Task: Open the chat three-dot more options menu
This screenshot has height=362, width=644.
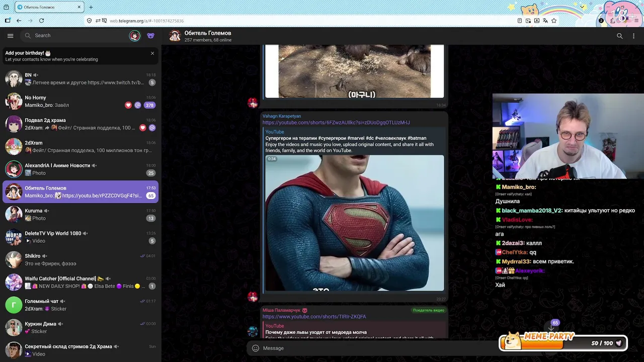Action: [x=633, y=36]
